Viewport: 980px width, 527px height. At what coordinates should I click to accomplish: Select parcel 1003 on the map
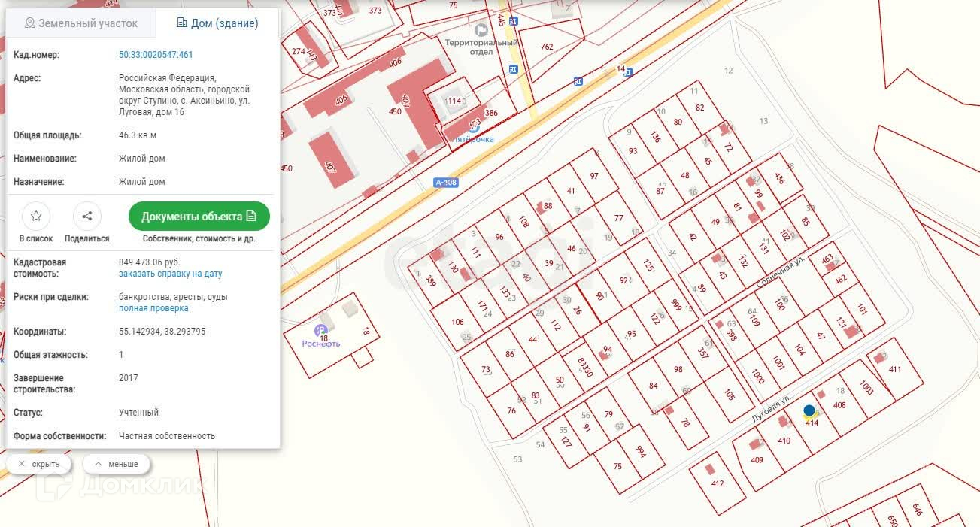point(866,388)
